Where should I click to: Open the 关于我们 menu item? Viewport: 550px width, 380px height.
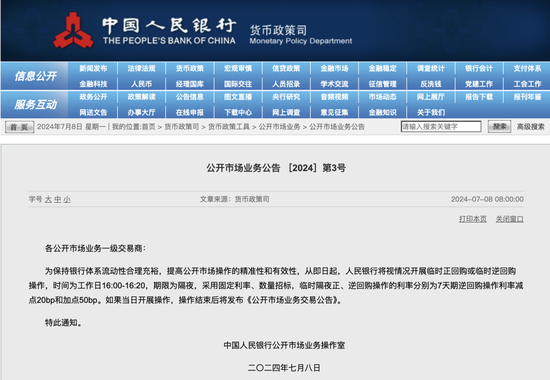click(x=431, y=112)
